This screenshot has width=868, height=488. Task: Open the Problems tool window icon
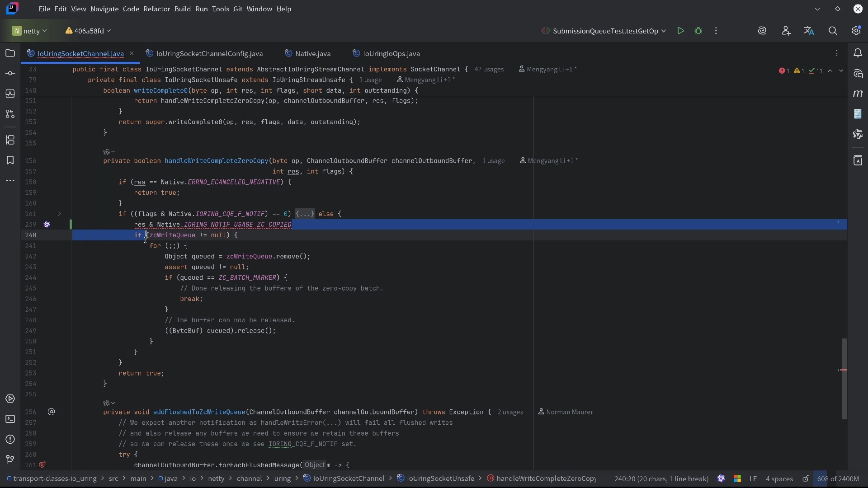[10, 440]
